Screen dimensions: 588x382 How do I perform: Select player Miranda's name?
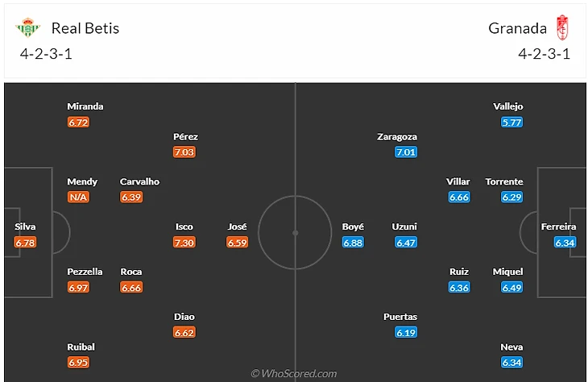85,106
